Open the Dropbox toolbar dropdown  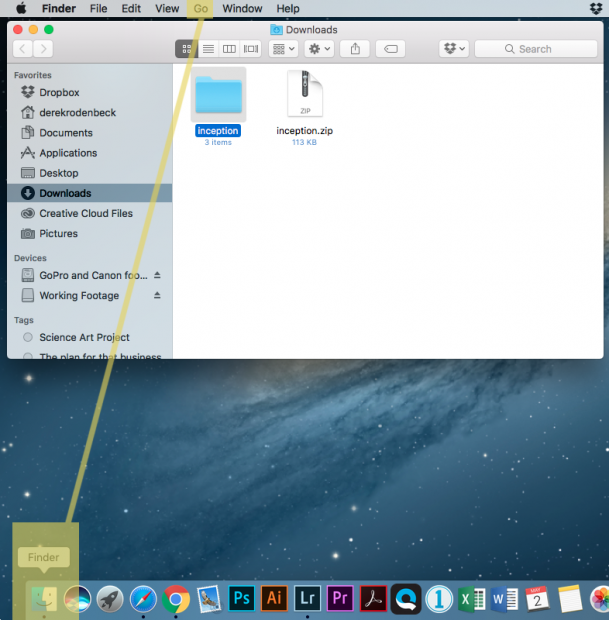(x=453, y=49)
